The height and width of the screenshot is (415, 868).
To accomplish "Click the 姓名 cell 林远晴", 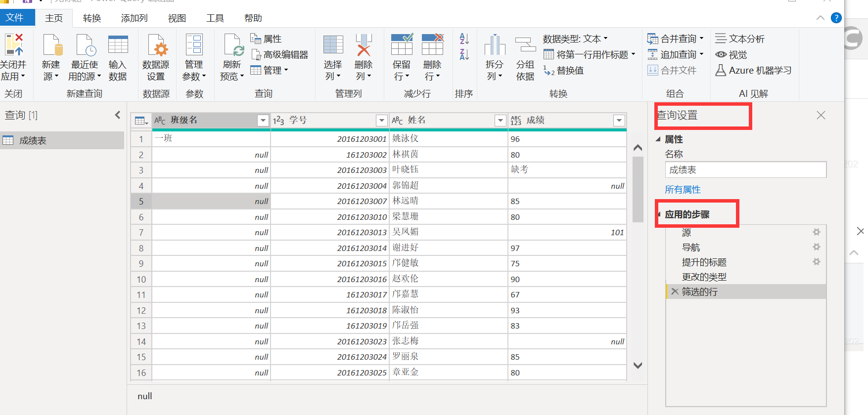I will click(x=449, y=201).
